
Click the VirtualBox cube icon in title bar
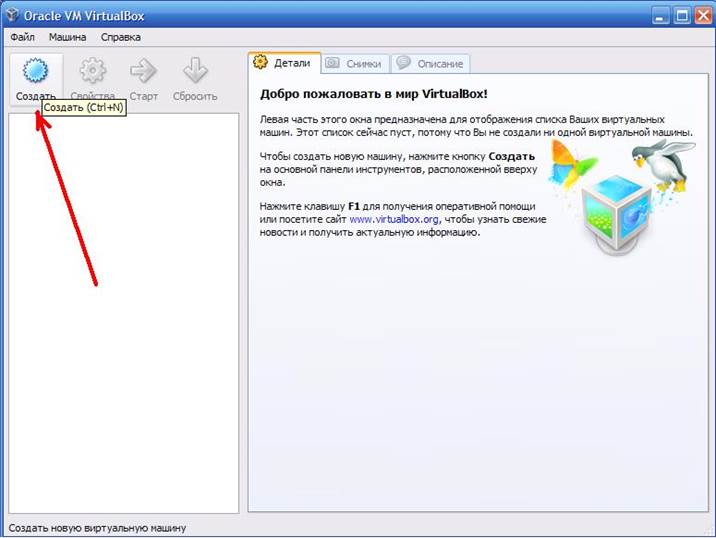(x=12, y=15)
